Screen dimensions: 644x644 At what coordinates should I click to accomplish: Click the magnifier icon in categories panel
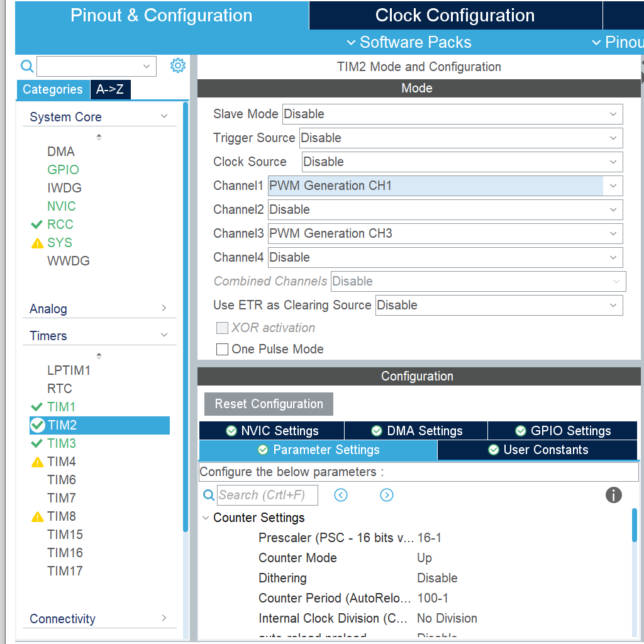point(27,66)
